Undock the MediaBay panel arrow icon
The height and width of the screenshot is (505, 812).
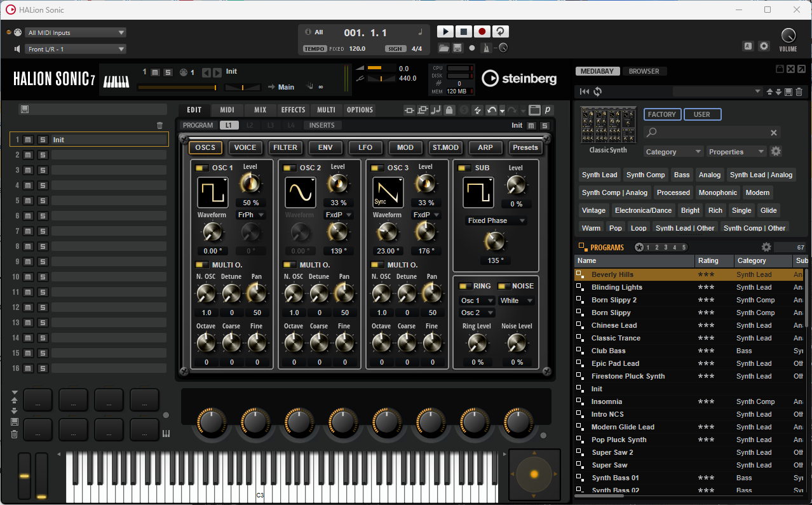click(x=802, y=69)
